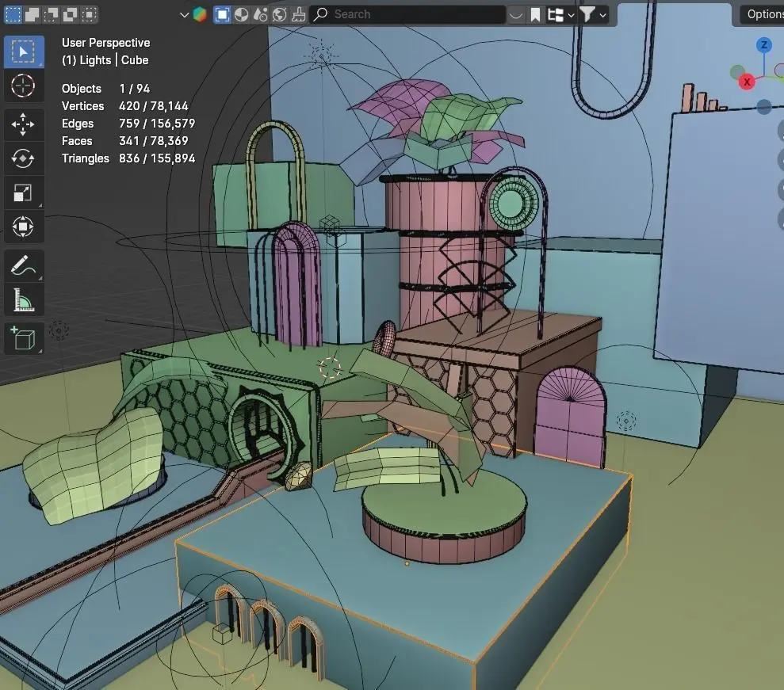Switch to the material sphere asset tab
This screenshot has height=690, width=784.
(242, 15)
